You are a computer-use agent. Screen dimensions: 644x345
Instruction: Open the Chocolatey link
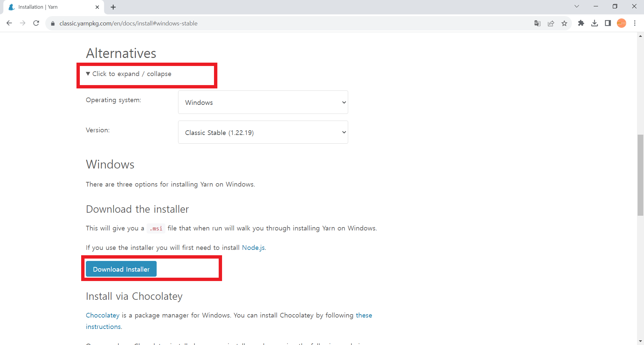[103, 315]
